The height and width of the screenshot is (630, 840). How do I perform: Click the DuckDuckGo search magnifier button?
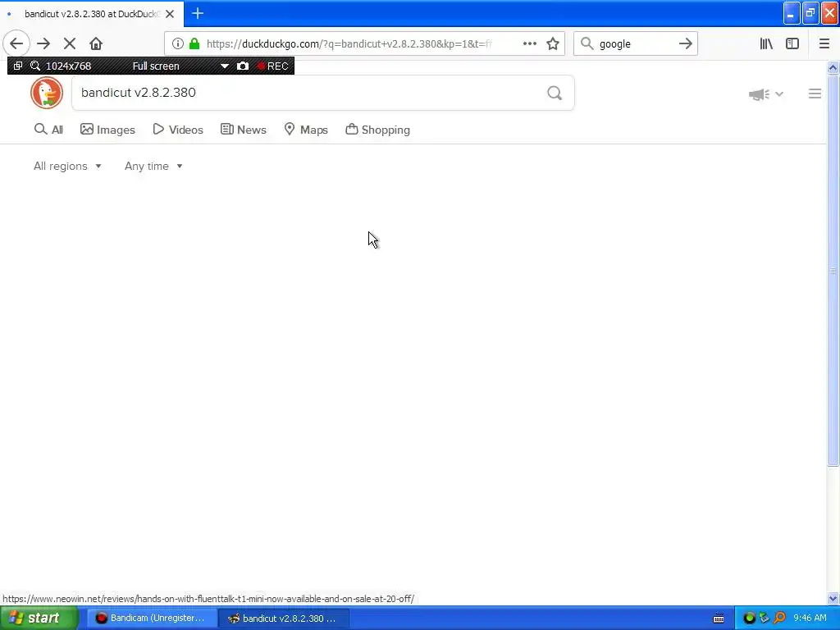tap(555, 94)
